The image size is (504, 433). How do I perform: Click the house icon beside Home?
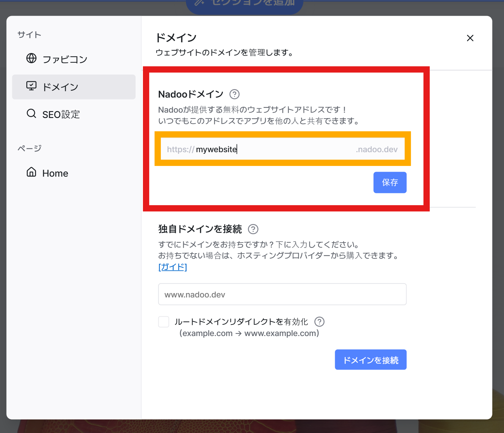tap(31, 172)
